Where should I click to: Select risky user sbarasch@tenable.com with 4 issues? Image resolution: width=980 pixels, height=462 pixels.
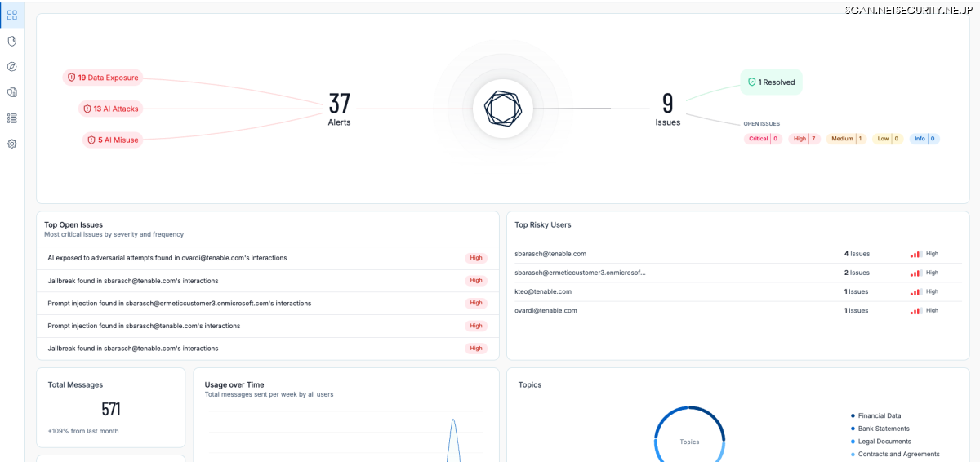click(x=550, y=254)
